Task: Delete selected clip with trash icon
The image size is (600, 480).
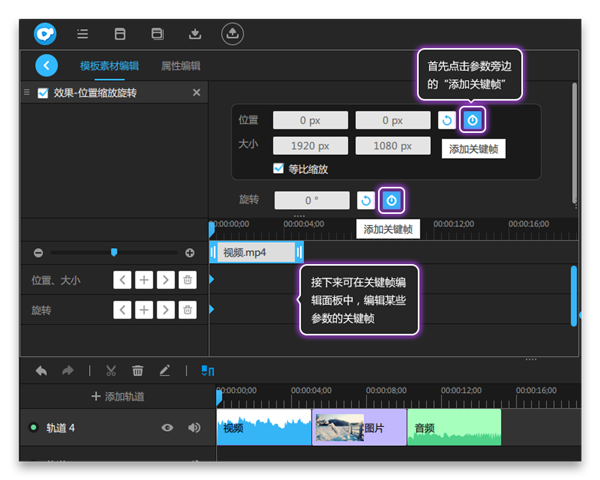Action: coord(138,371)
